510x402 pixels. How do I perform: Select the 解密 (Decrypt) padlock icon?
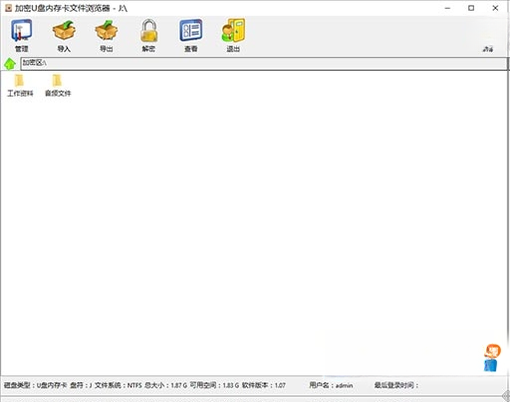(149, 35)
